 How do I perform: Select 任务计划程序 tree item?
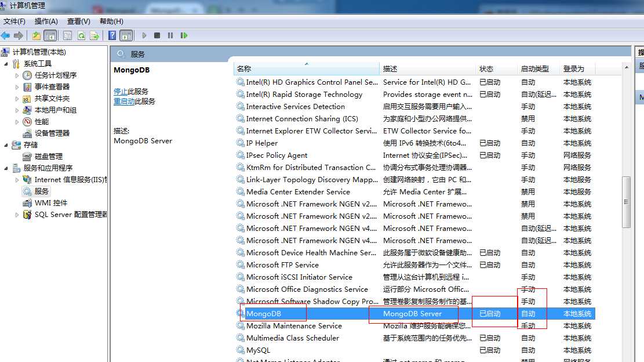pos(56,75)
